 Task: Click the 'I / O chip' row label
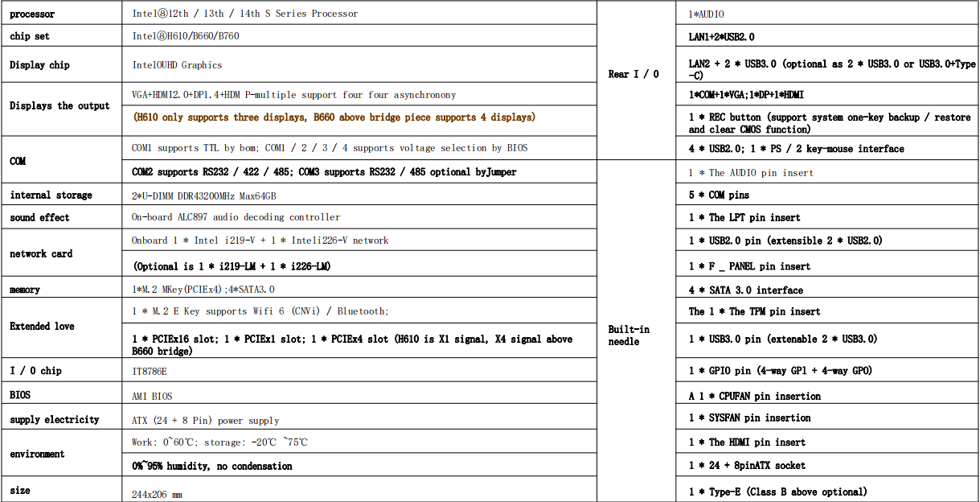35,371
